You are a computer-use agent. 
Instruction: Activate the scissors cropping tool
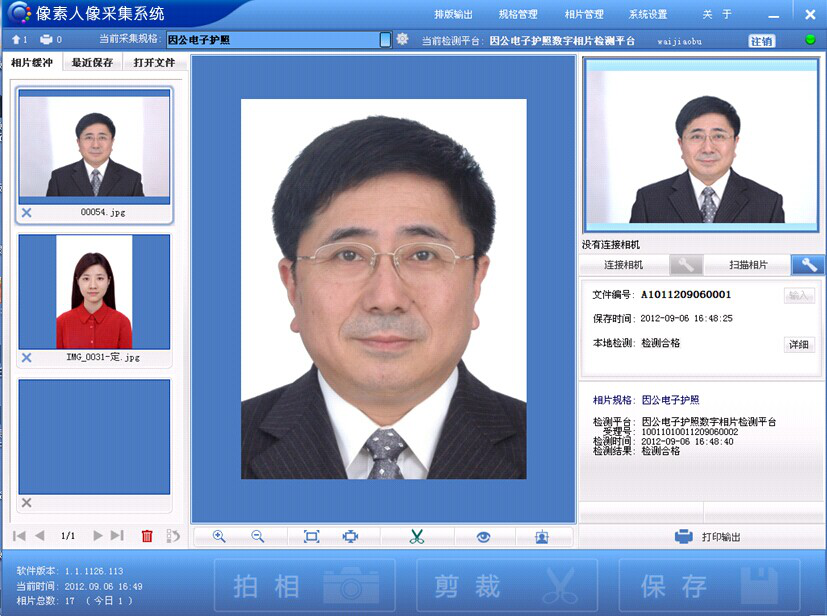click(x=417, y=537)
